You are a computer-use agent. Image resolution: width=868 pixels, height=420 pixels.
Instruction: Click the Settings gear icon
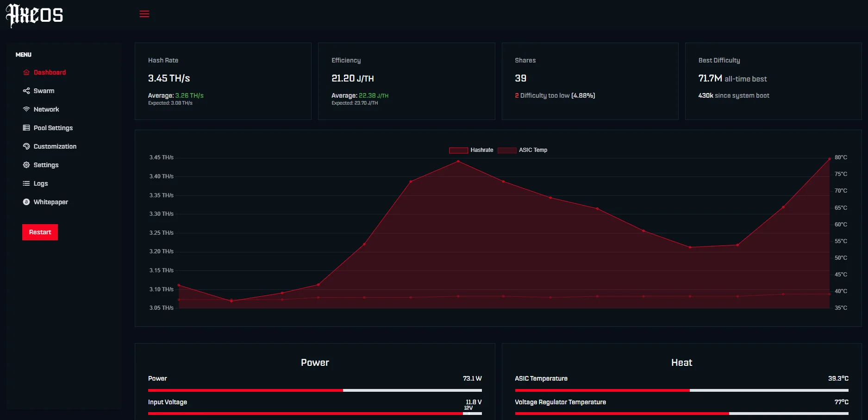point(26,165)
